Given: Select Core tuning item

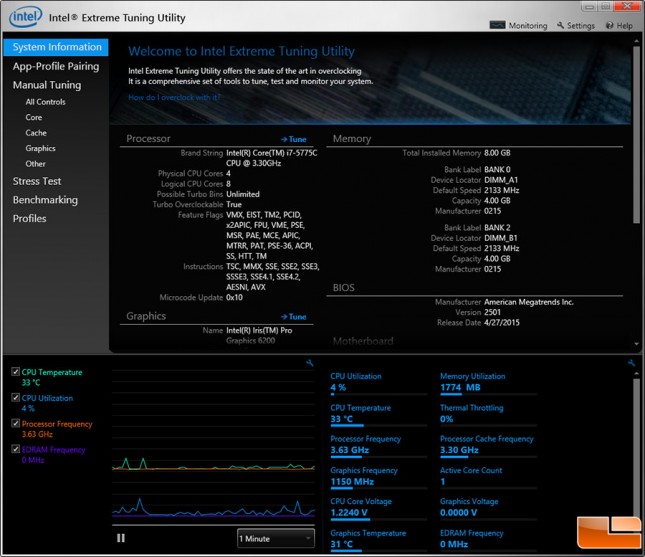Looking at the screenshot, I should pyautogui.click(x=34, y=117).
